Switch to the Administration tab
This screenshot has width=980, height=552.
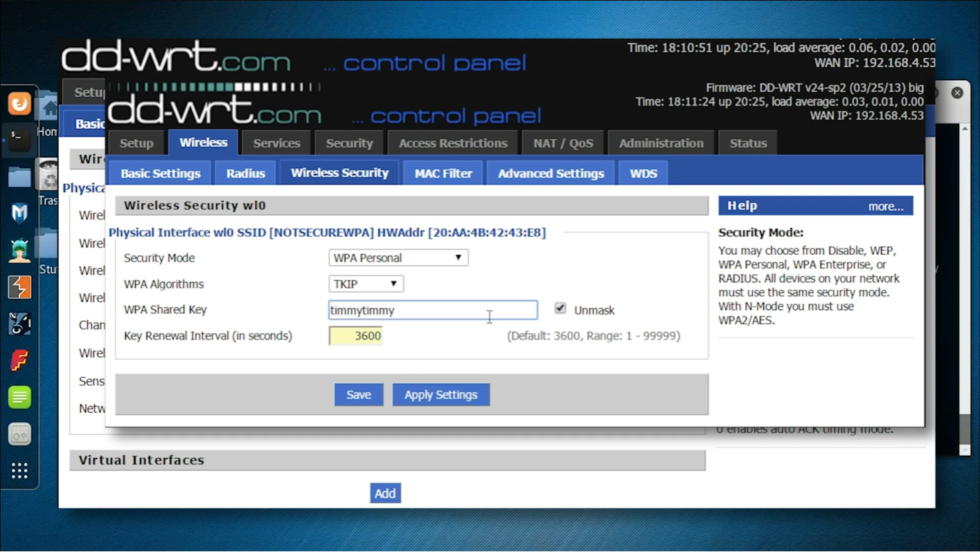[661, 143]
